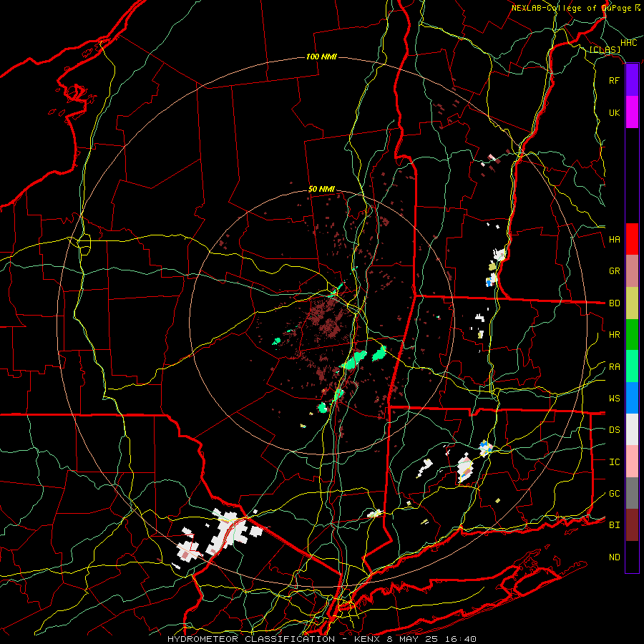Screen dimensions: 644x644
Task: Click the IC legend label
Action: tap(614, 462)
